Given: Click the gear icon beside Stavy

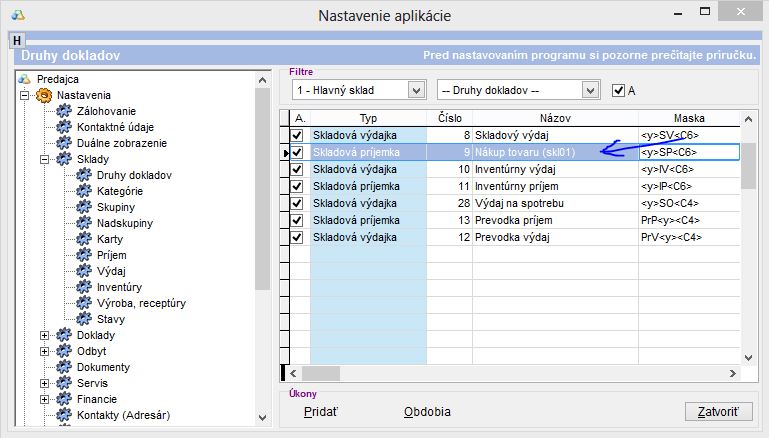Looking at the screenshot, I should coord(84,319).
